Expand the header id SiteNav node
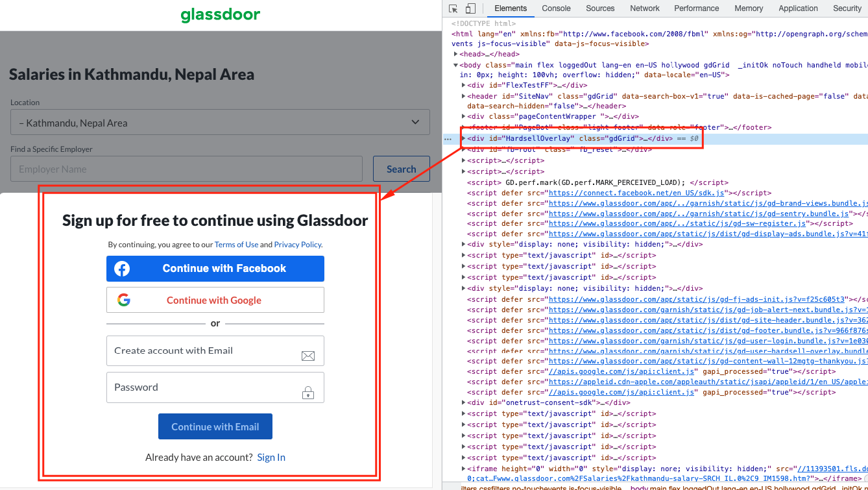Viewport: 868px width, 490px height. 463,96
